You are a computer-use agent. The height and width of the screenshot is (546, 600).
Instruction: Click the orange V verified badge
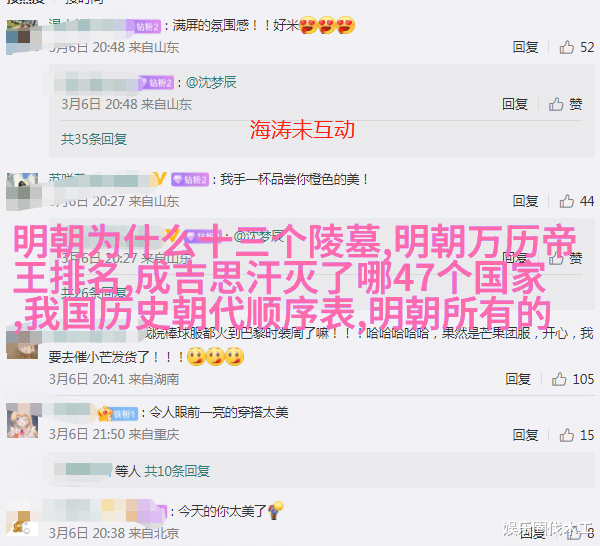pos(160,179)
